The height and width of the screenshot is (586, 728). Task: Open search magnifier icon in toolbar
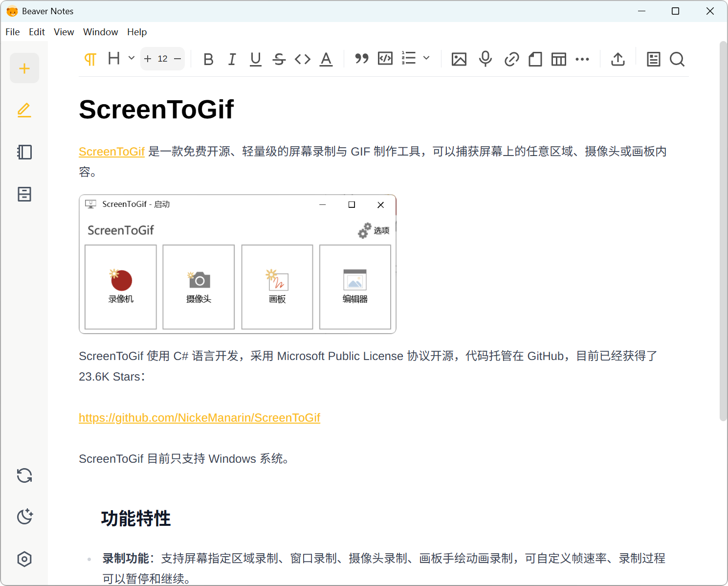[x=677, y=59]
